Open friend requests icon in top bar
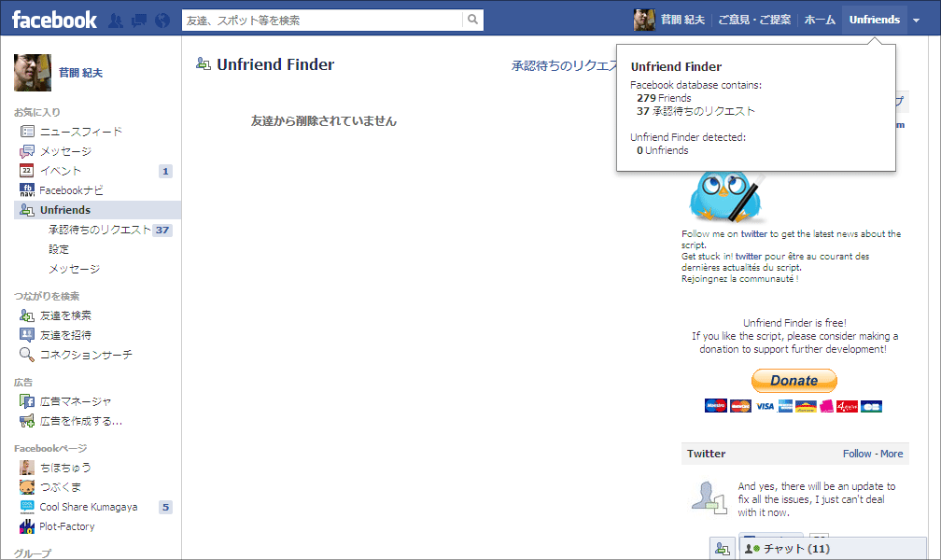This screenshot has height=560, width=941. pyautogui.click(x=116, y=21)
